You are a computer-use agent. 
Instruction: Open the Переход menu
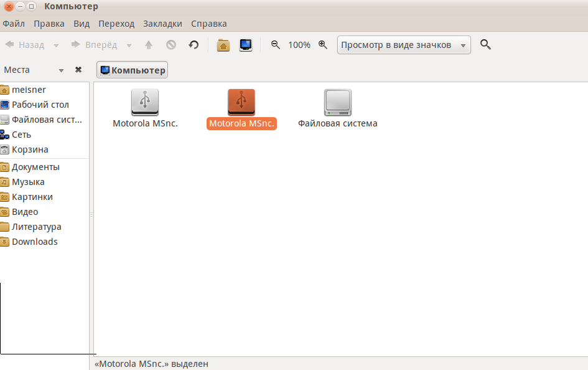116,24
